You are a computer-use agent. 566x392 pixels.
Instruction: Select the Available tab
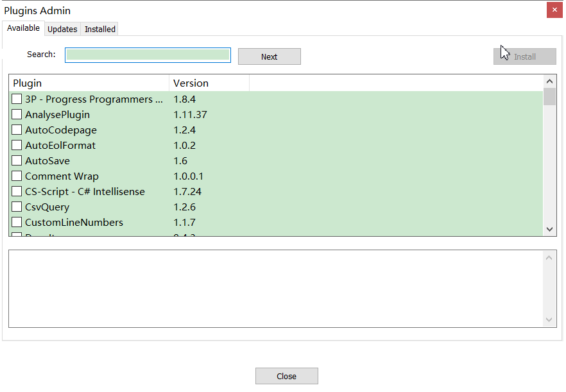23,28
